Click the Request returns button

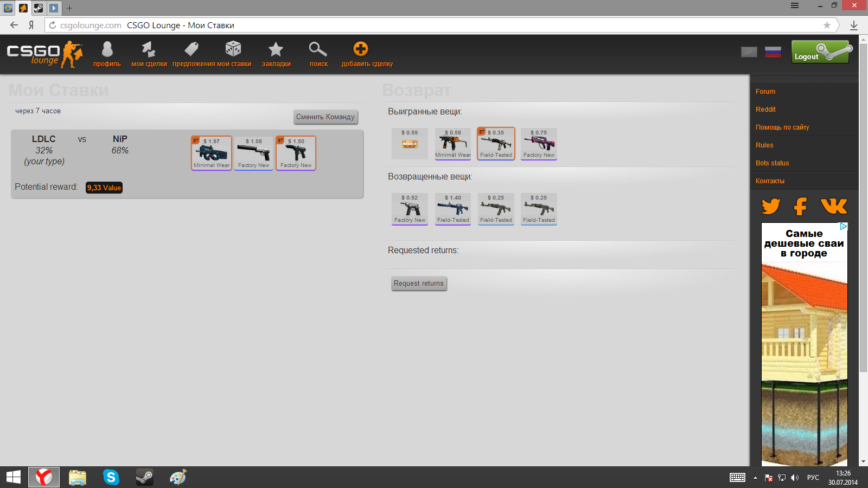(419, 284)
